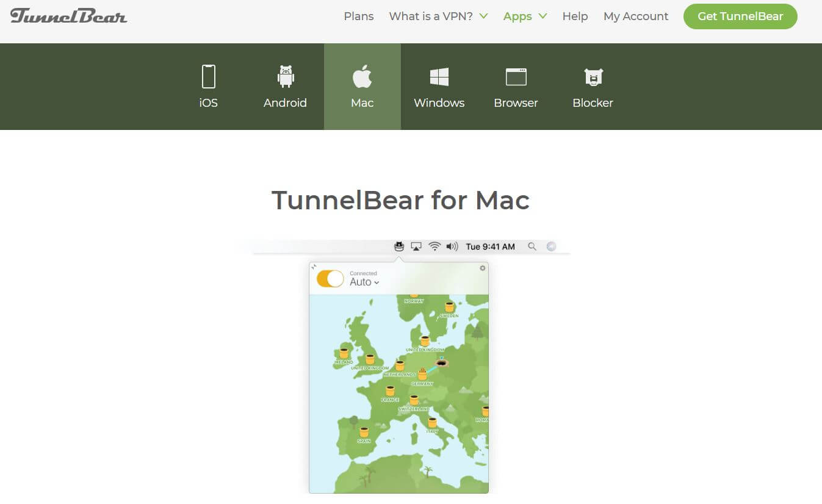Select the Germany tunnel with bear
The width and height of the screenshot is (822, 504).
point(422,373)
